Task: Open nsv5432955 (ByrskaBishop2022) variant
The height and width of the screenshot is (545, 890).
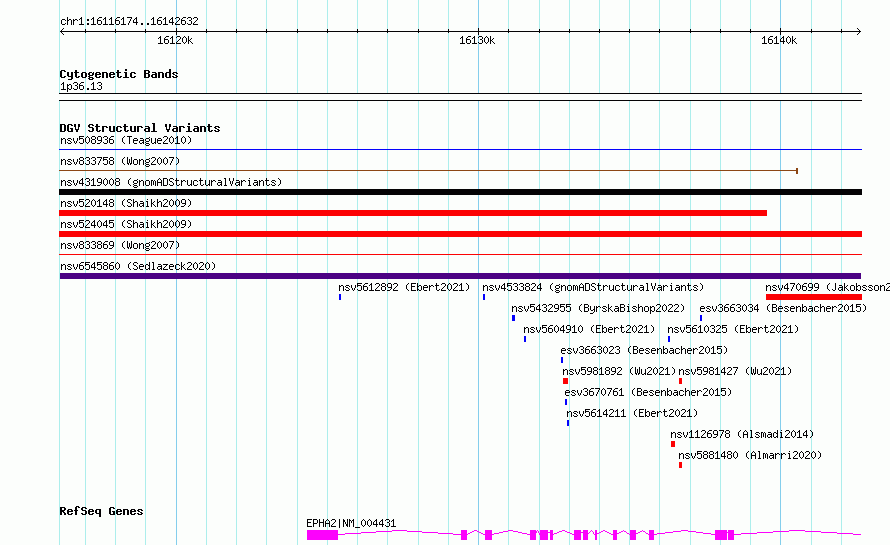Action: [x=598, y=308]
